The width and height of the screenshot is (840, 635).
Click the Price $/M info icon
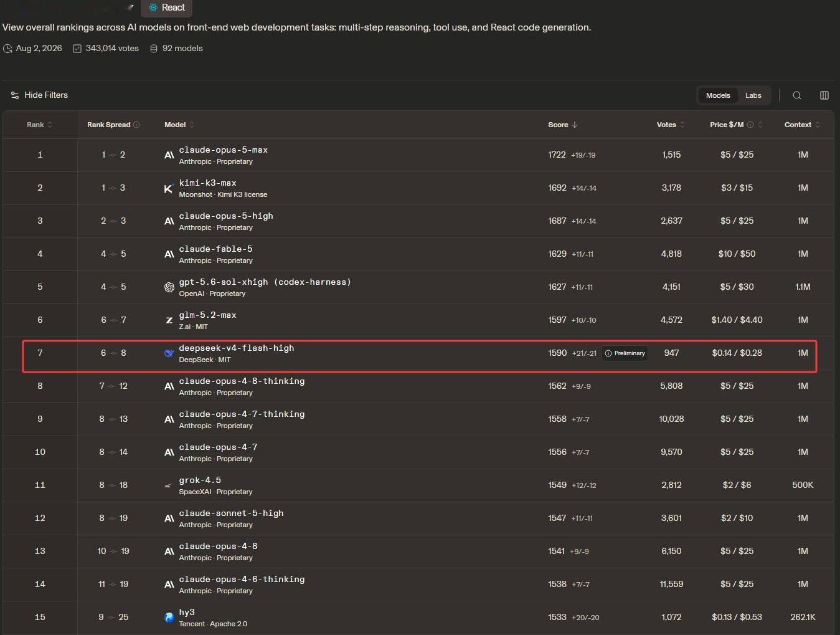tap(750, 125)
